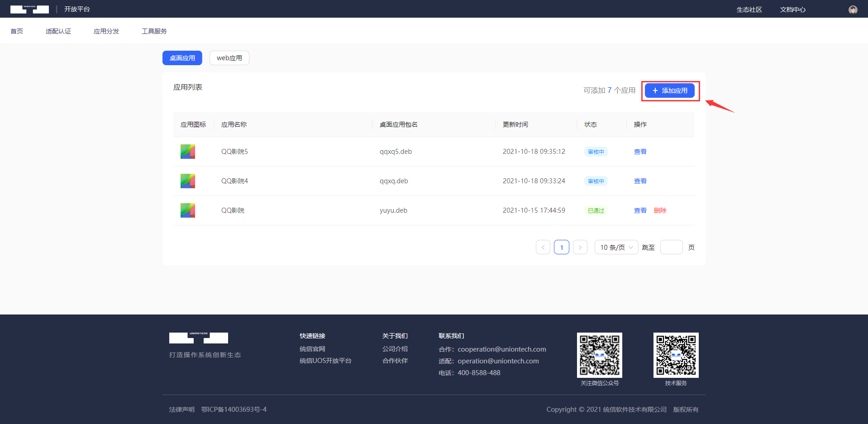
Task: Click the UnionTech logo in header
Action: click(x=29, y=9)
